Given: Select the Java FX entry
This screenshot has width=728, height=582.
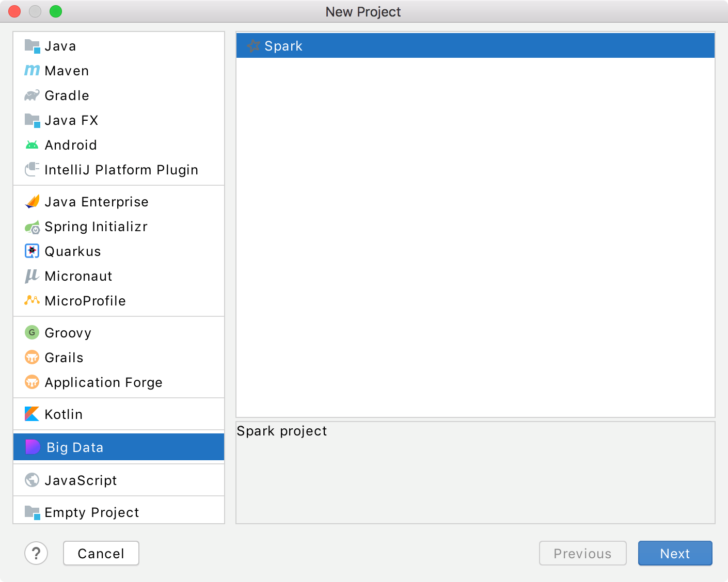Looking at the screenshot, I should click(119, 120).
